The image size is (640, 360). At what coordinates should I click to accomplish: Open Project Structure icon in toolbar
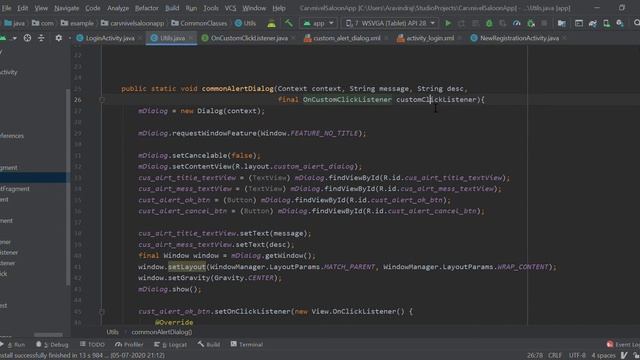(562, 23)
